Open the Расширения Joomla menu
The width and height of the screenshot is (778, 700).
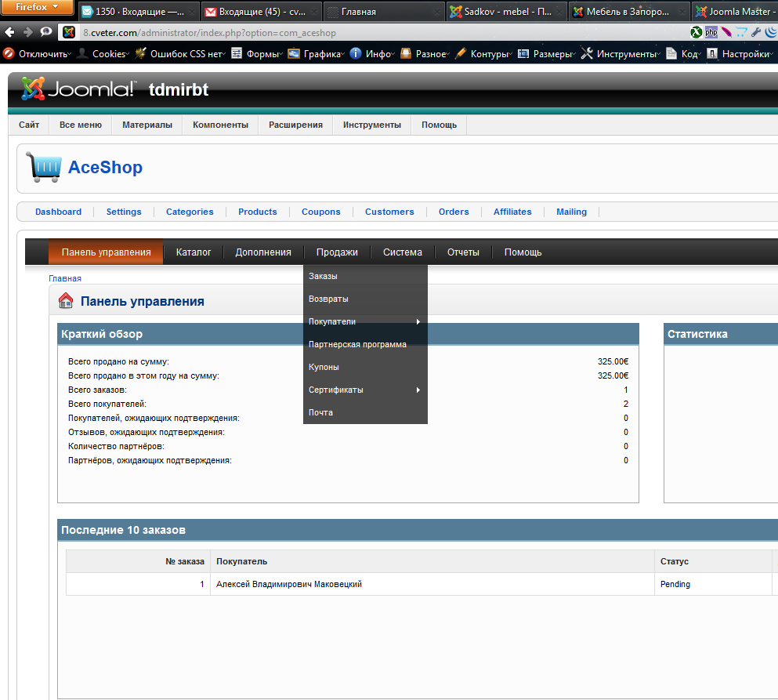coord(295,125)
